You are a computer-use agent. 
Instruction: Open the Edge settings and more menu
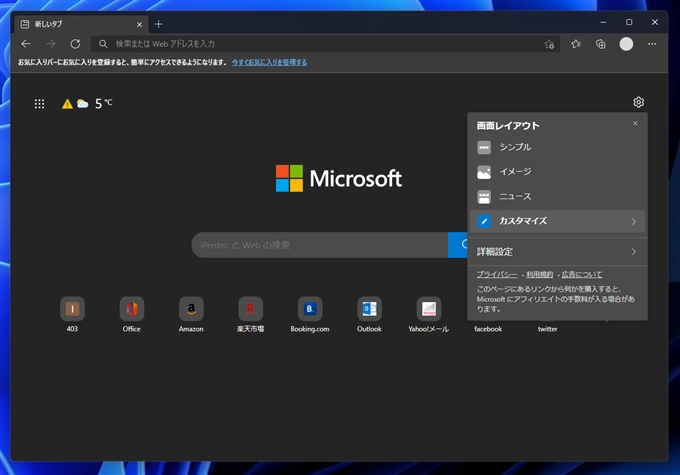[x=652, y=44]
